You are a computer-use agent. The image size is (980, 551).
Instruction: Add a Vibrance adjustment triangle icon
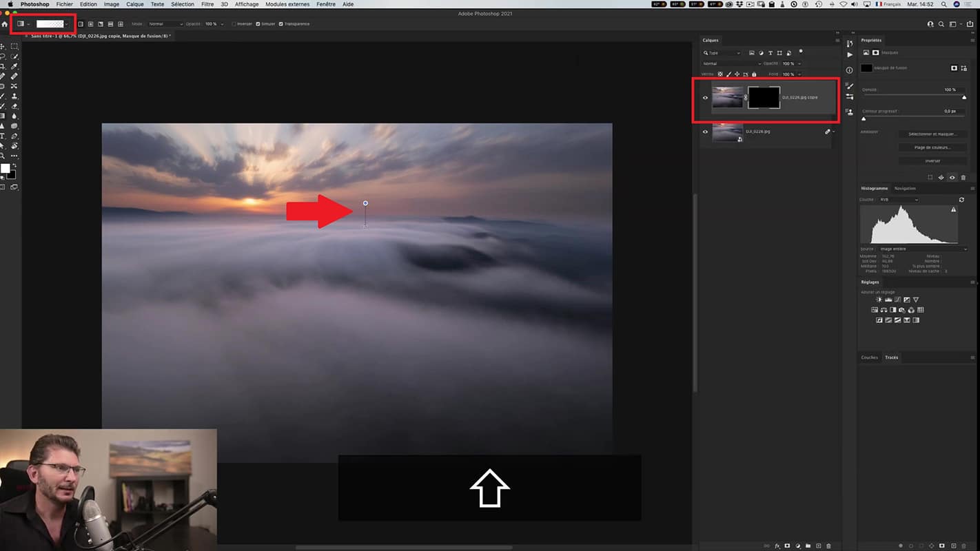pos(916,300)
